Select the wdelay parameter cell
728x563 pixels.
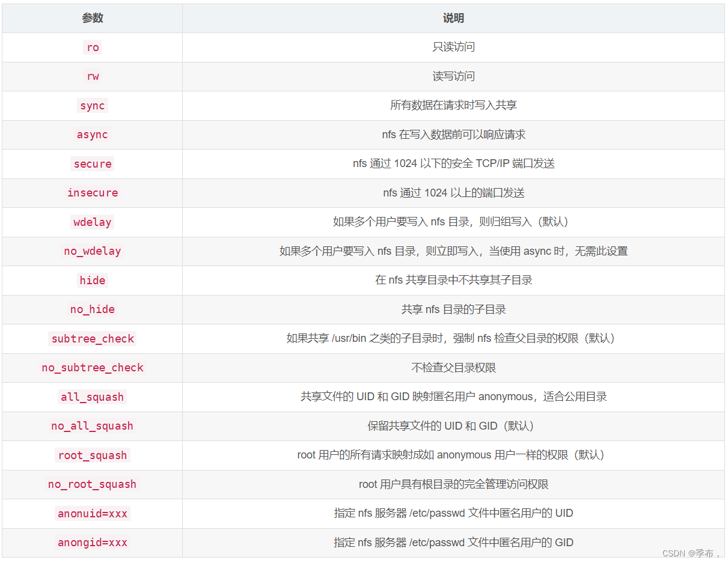pos(93,222)
